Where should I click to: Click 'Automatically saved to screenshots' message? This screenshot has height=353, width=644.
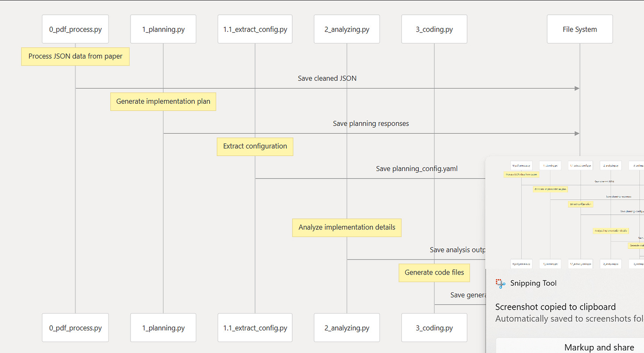tap(569, 318)
